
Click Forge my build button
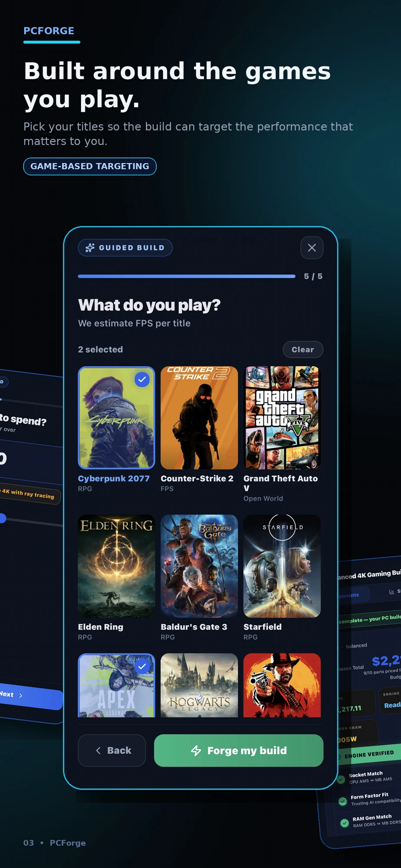(x=239, y=750)
